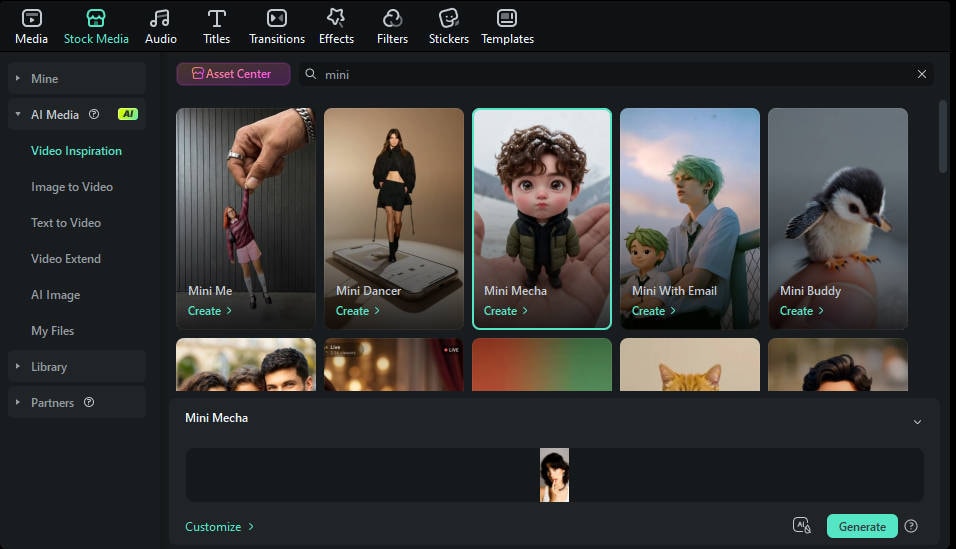Select Video Inspiration
The width and height of the screenshot is (956, 549).
(x=76, y=151)
